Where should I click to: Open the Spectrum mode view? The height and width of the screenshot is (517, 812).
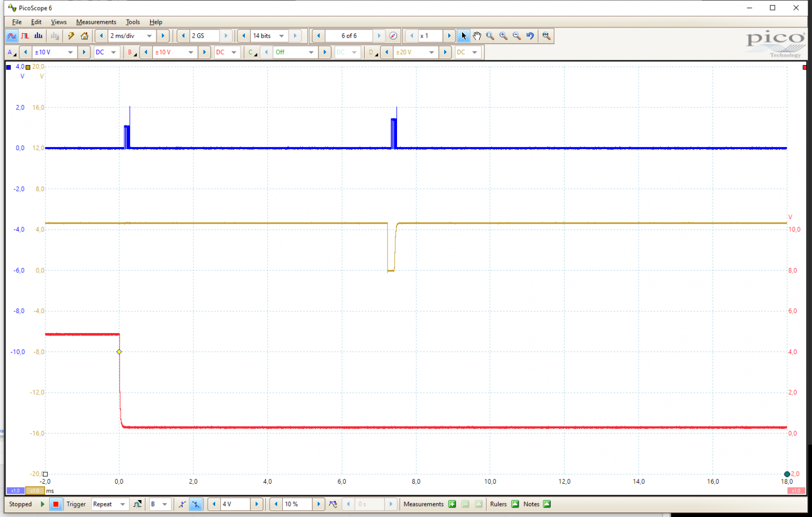[x=38, y=35]
